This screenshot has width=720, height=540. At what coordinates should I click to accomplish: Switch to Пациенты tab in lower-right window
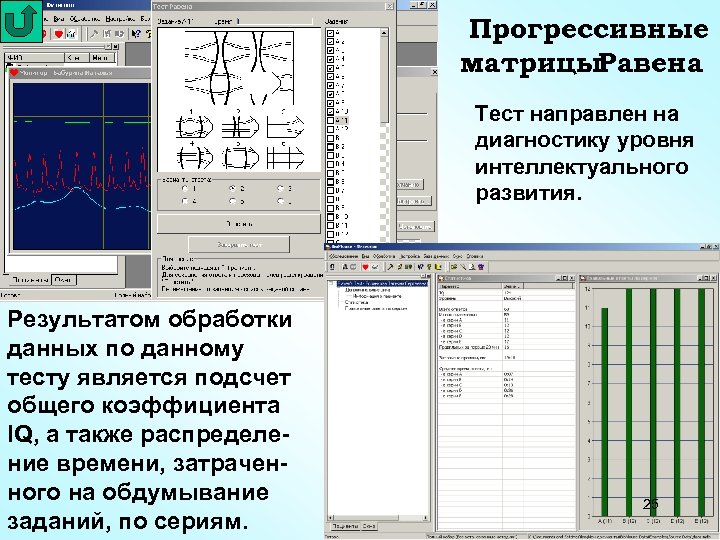point(345,526)
